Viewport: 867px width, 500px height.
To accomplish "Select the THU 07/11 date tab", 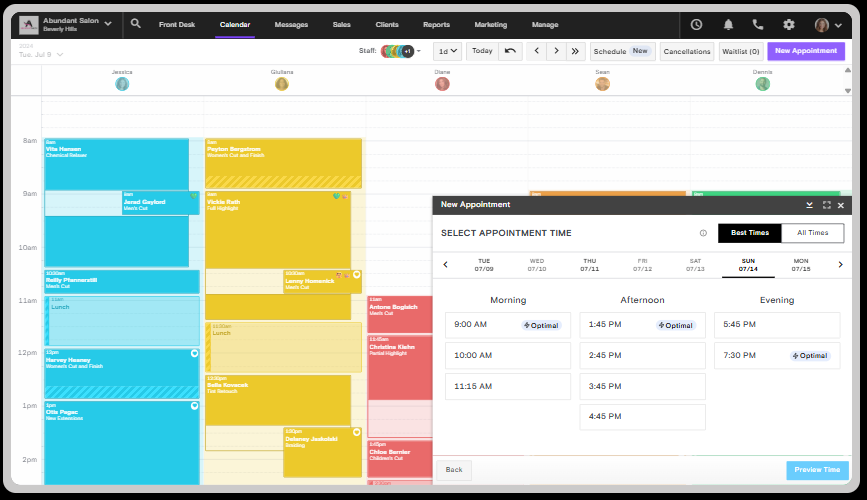I will (x=589, y=265).
